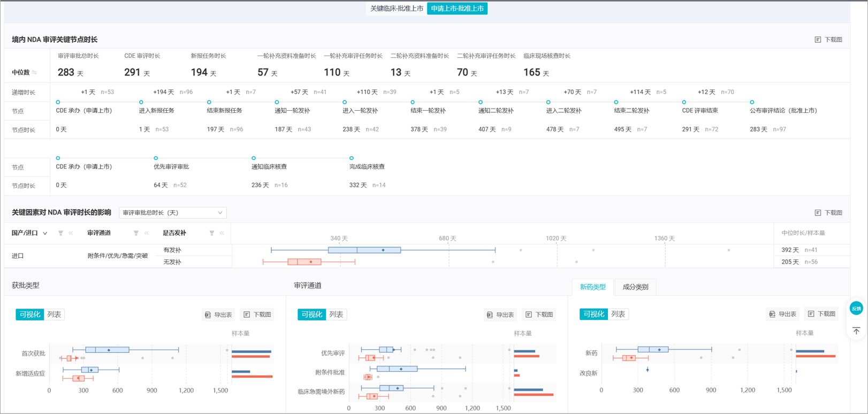This screenshot has width=868, height=414.
Task: Open the 反馈 feedback floating button
Action: (856, 308)
